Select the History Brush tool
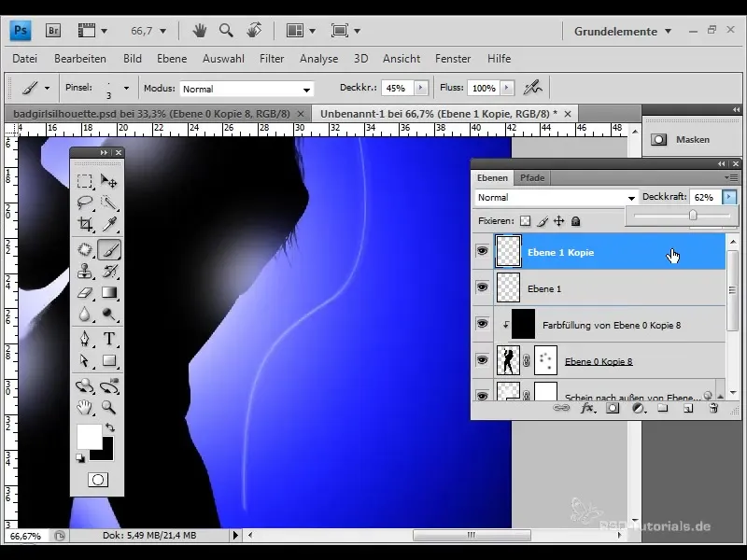The image size is (747, 560). [x=109, y=271]
